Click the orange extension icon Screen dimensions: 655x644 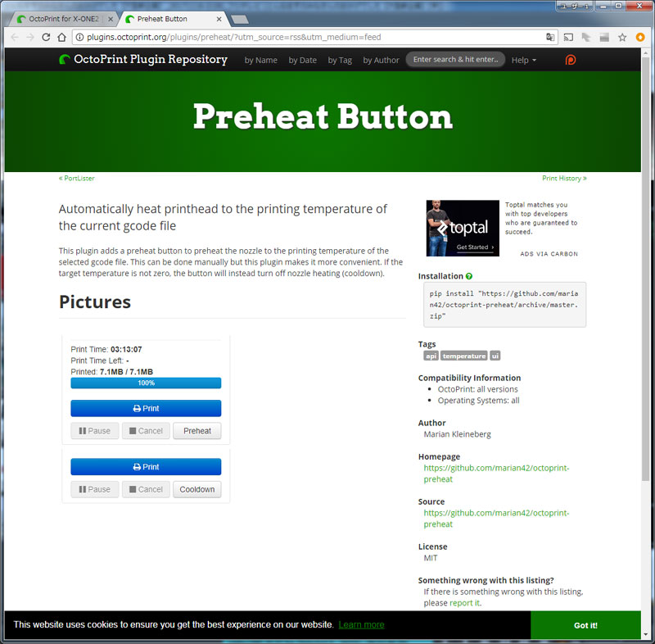click(640, 37)
